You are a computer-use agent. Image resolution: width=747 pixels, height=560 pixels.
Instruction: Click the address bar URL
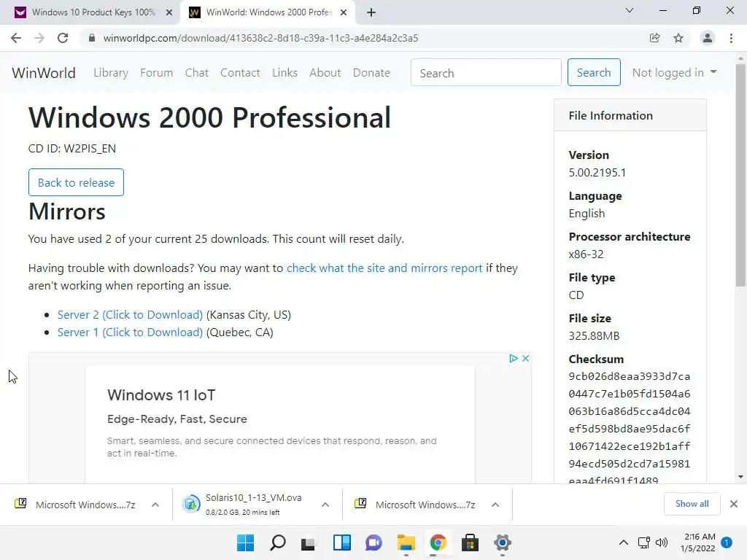pyautogui.click(x=260, y=38)
